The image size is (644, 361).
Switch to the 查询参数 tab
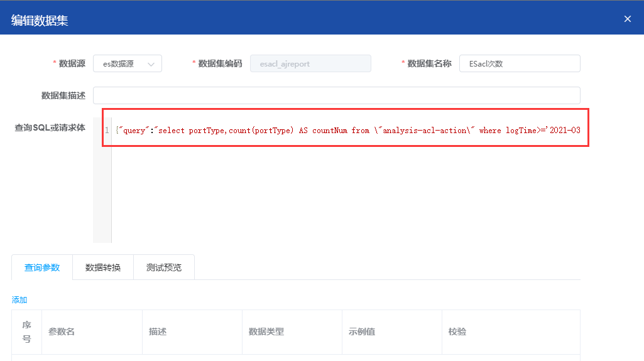[x=42, y=267]
